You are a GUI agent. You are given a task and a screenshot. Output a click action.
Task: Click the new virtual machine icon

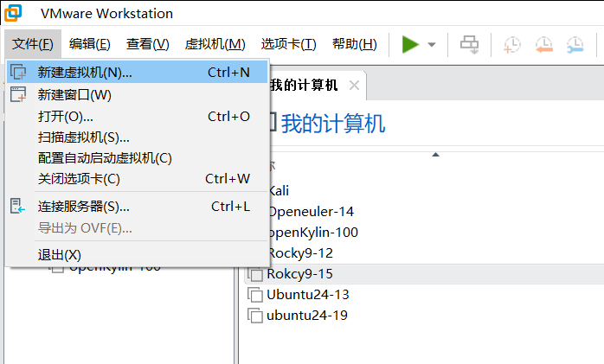(x=18, y=72)
